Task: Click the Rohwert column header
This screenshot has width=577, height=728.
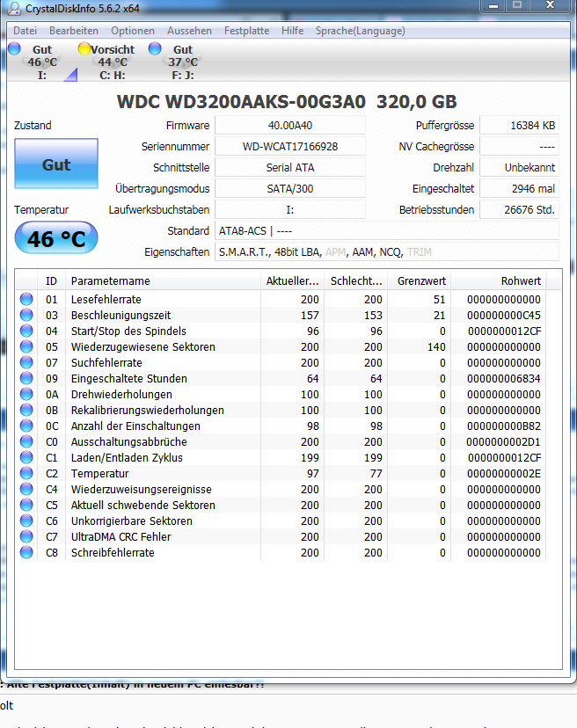Action: pos(499,280)
